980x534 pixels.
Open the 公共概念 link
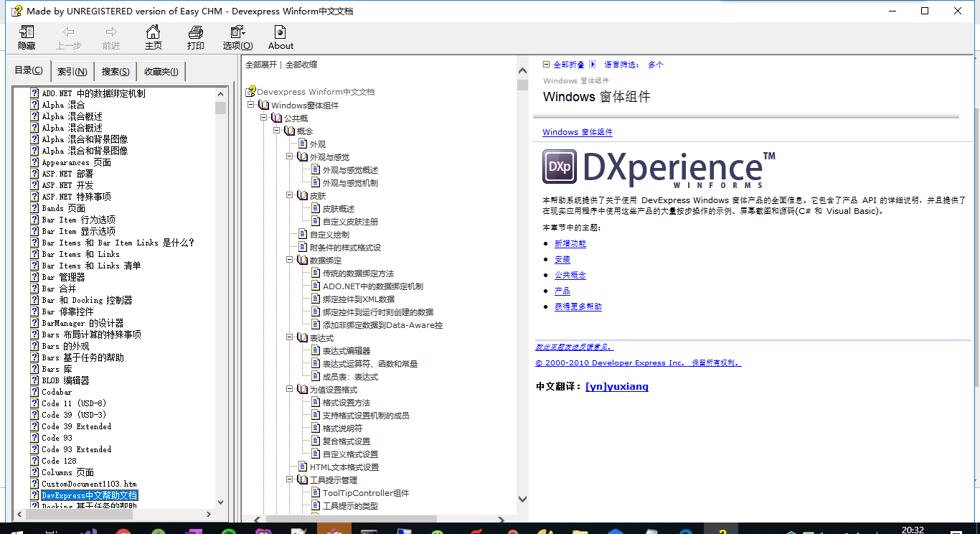click(x=570, y=275)
